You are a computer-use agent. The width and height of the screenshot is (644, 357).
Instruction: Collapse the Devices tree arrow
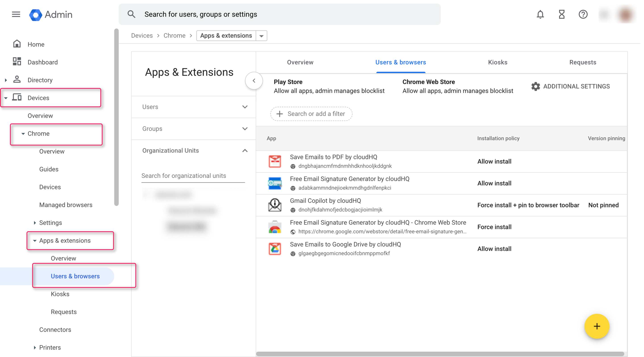click(x=6, y=98)
